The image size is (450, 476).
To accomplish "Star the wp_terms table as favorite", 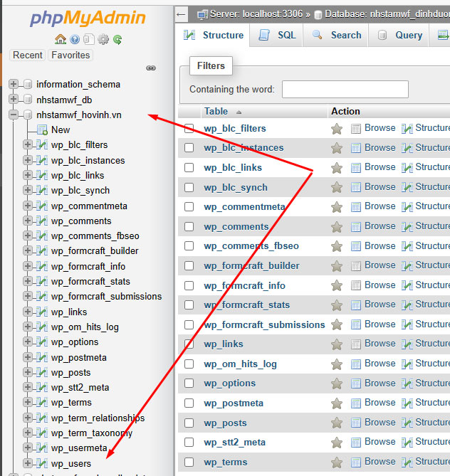I will coord(337,462).
